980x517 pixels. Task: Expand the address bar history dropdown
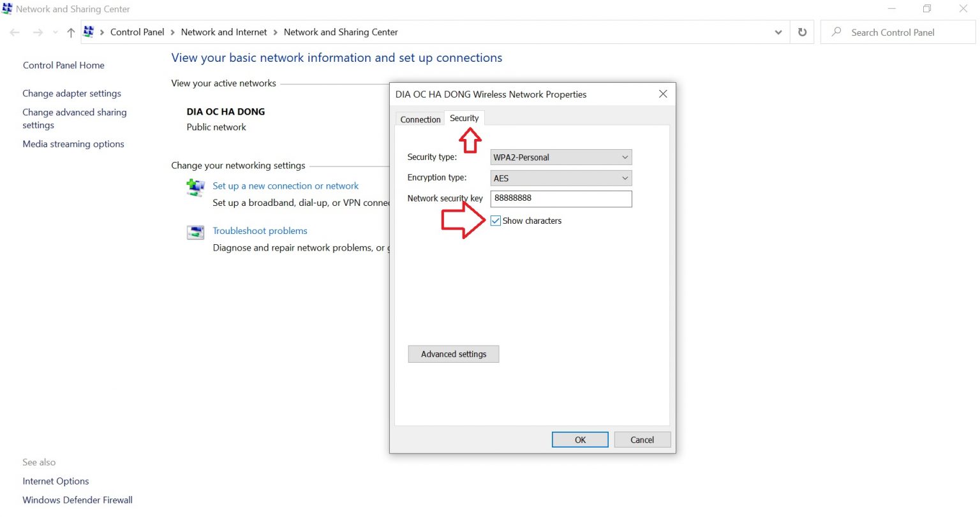(x=778, y=33)
